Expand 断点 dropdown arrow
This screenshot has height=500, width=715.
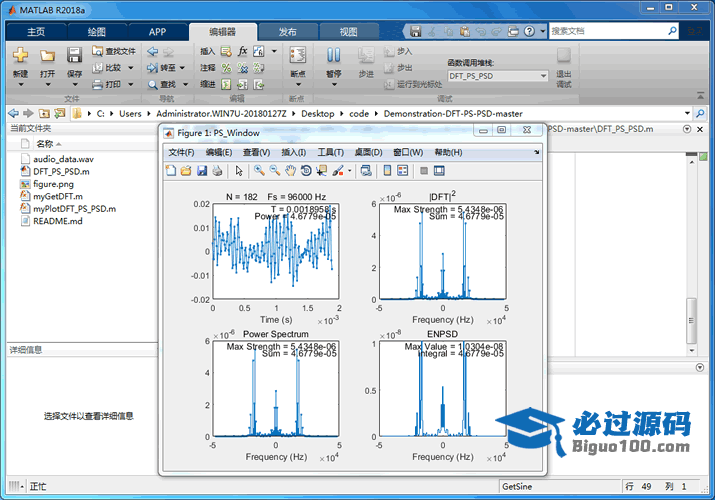pos(299,84)
